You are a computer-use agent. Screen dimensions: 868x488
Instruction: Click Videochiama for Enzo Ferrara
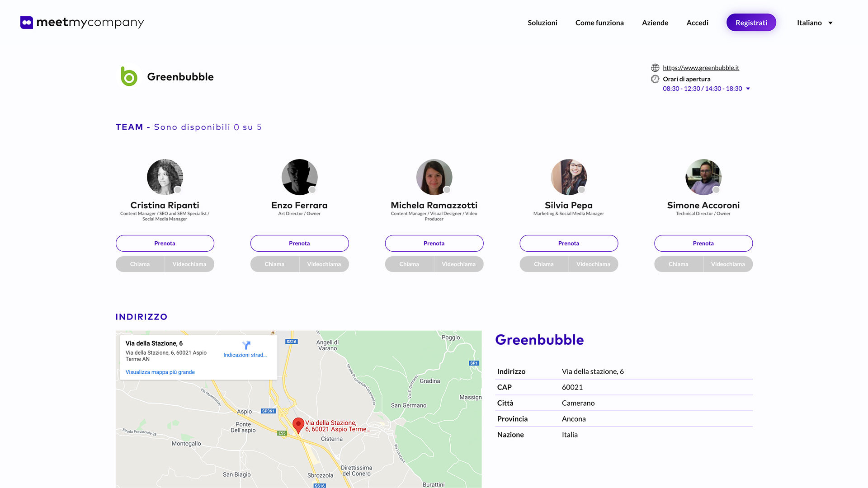tap(324, 264)
